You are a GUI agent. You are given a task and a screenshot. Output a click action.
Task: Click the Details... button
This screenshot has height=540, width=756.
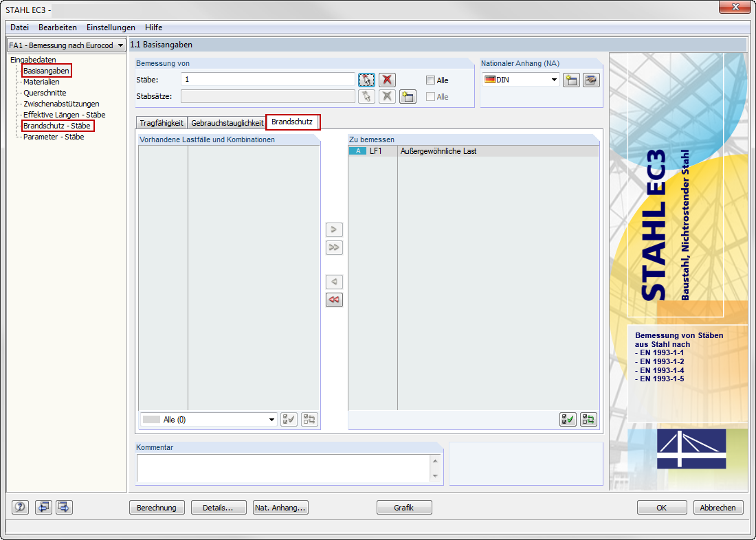tap(219, 507)
